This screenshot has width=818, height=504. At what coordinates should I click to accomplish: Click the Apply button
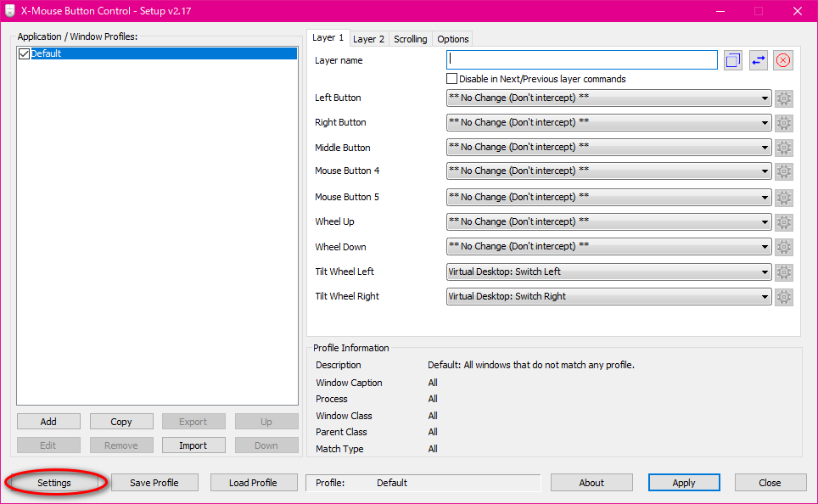pyautogui.click(x=684, y=483)
